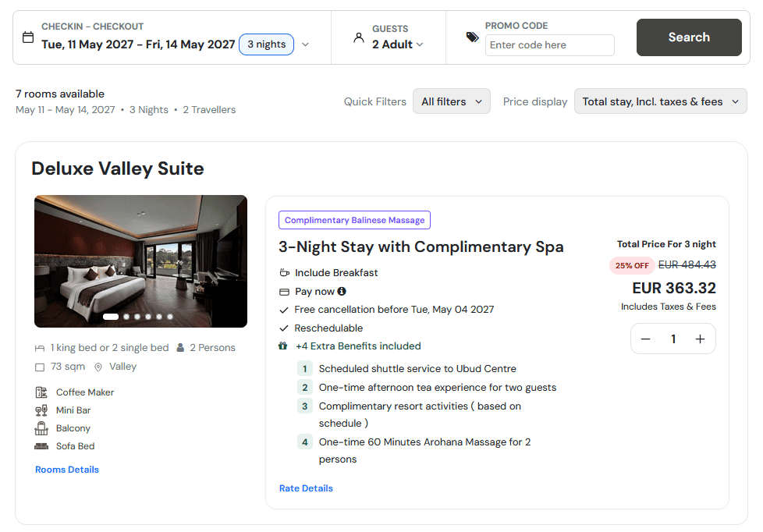
Task: Click the Quick Filters label
Action: click(x=374, y=101)
